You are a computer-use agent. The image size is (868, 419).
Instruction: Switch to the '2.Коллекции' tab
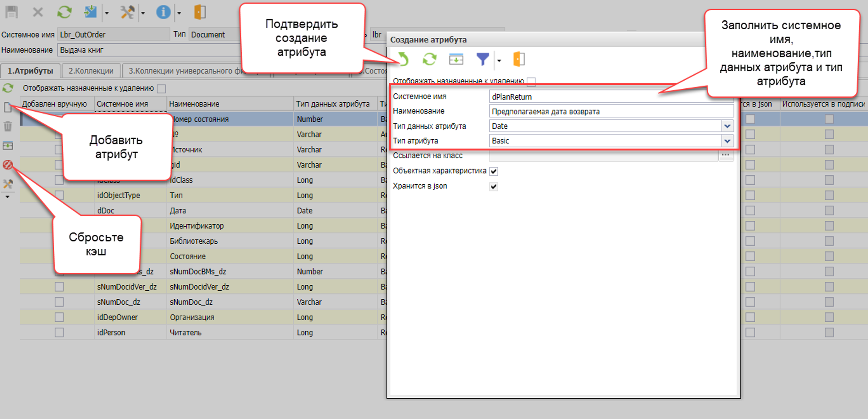point(91,71)
